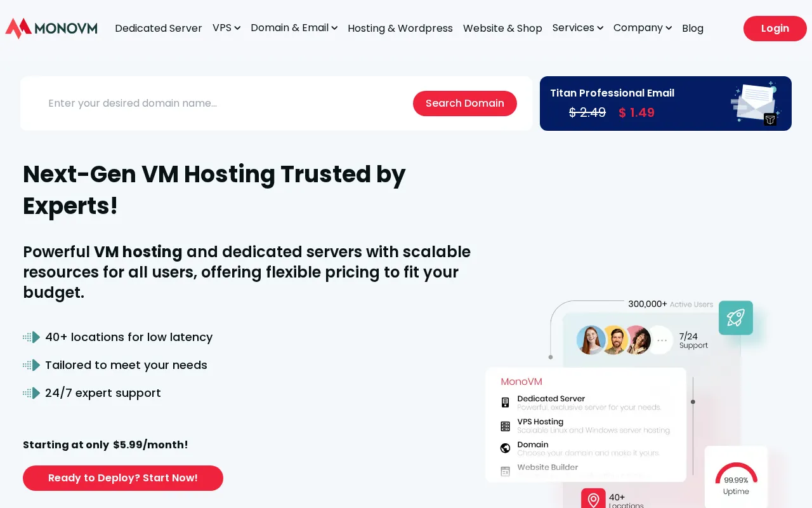Click the Dedicated Server label in the card
The width and height of the screenshot is (812, 508).
click(551, 399)
